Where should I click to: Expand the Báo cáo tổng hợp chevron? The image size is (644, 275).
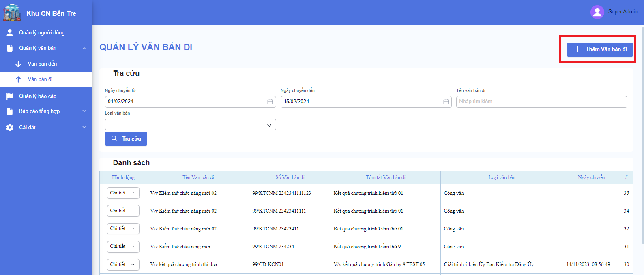tap(84, 111)
